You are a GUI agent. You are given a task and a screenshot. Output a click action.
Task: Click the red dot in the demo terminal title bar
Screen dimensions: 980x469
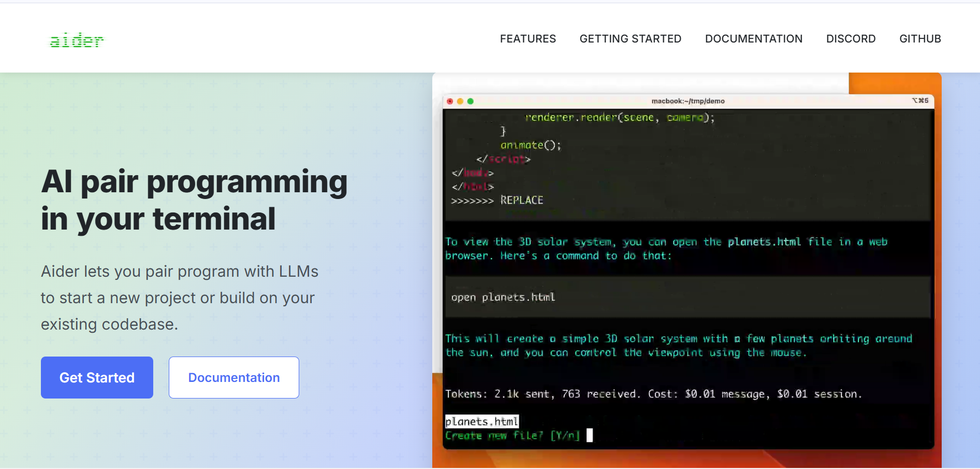pos(450,101)
